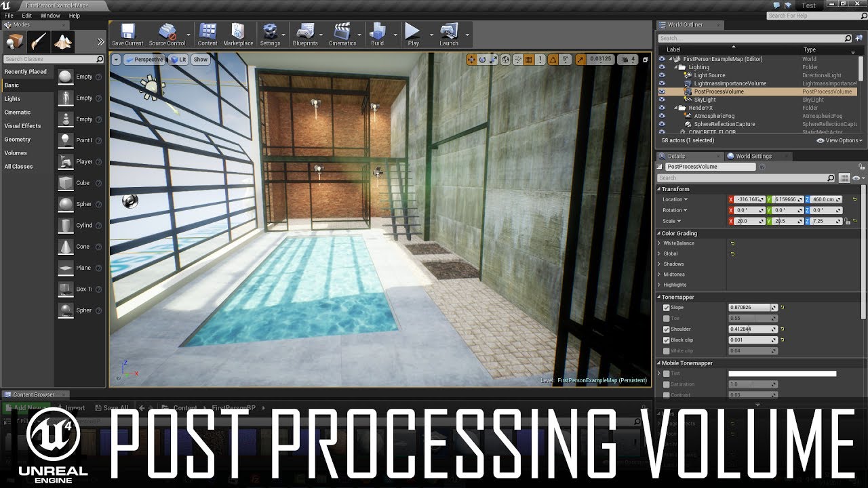Click add folder icon in World Outliner

click(857, 39)
